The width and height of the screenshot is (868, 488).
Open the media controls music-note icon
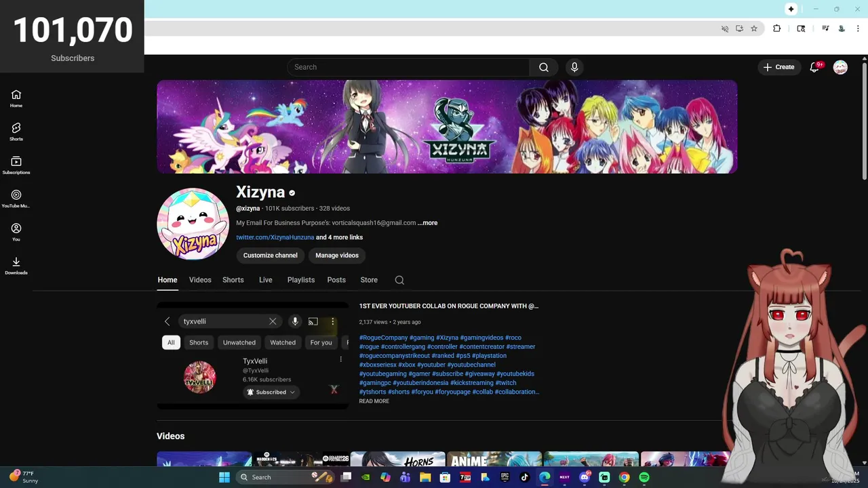825,28
